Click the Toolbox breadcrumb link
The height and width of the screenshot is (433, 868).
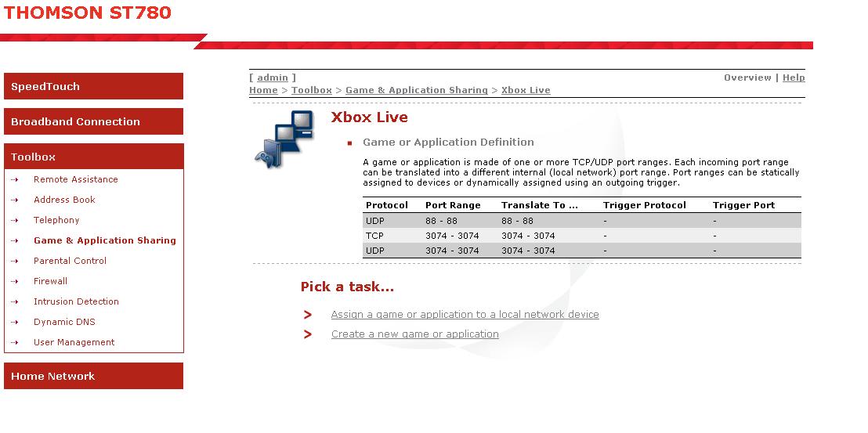(x=312, y=90)
